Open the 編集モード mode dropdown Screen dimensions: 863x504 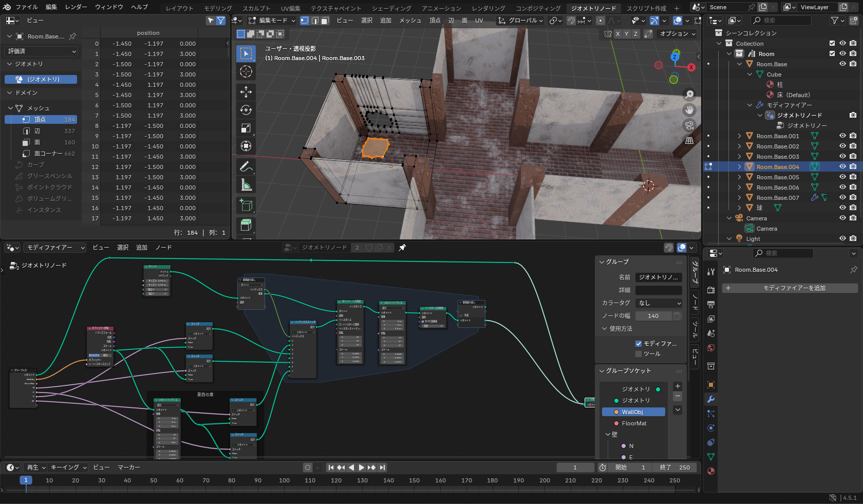tap(272, 21)
